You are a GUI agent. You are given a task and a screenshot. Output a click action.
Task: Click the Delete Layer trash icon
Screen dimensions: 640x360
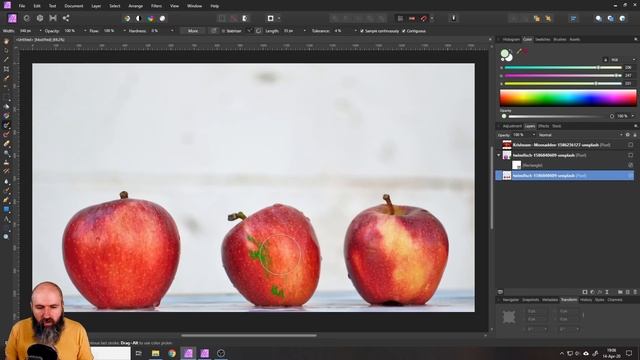pos(635,292)
